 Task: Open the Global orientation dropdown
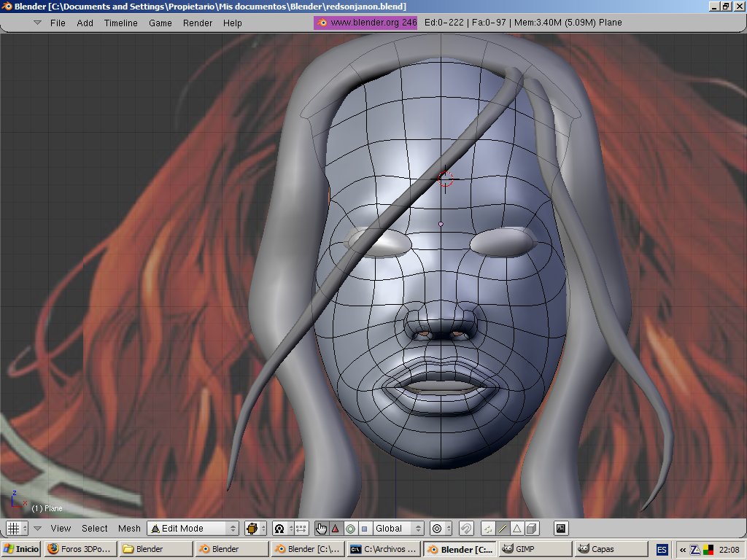(x=398, y=528)
